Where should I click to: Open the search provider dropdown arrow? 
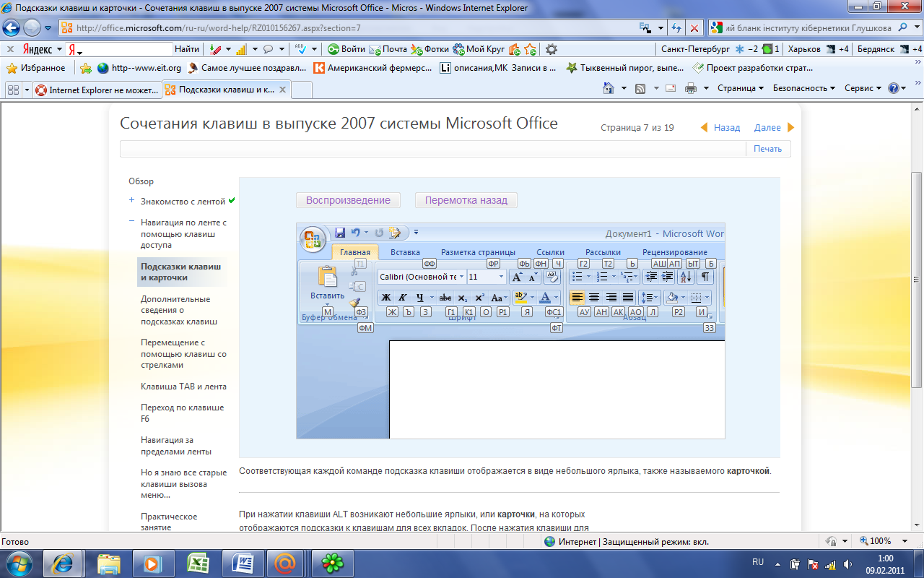[x=918, y=28]
